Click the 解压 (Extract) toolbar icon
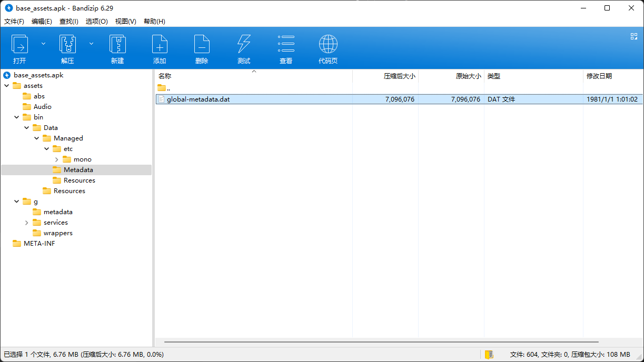Image resolution: width=644 pixels, height=362 pixels. tap(67, 44)
